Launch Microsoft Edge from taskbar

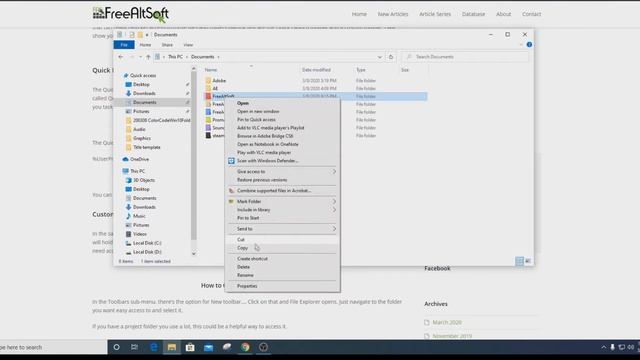pos(153,347)
